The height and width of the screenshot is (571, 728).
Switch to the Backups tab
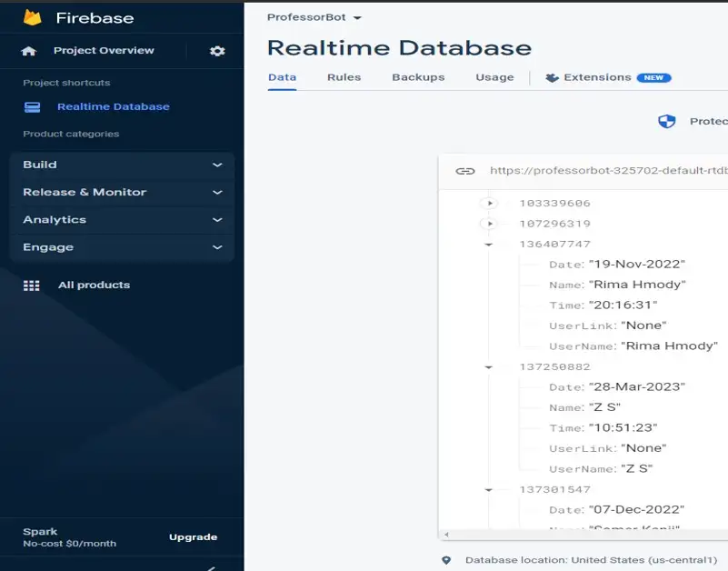tap(418, 77)
